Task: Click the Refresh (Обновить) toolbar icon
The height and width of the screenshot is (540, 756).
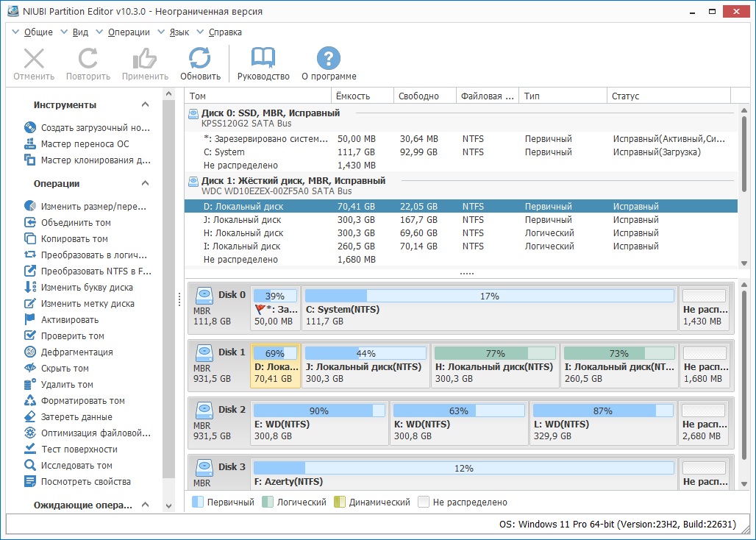Action: click(200, 64)
